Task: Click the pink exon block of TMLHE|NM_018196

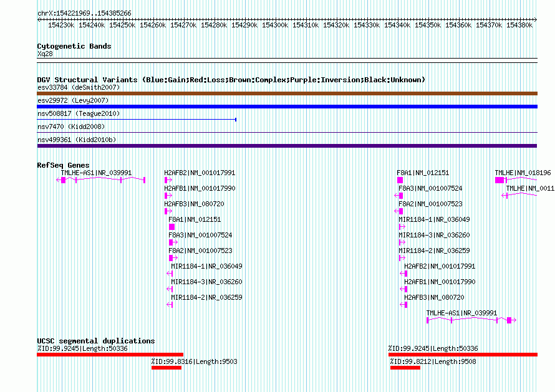Action: tap(499, 181)
